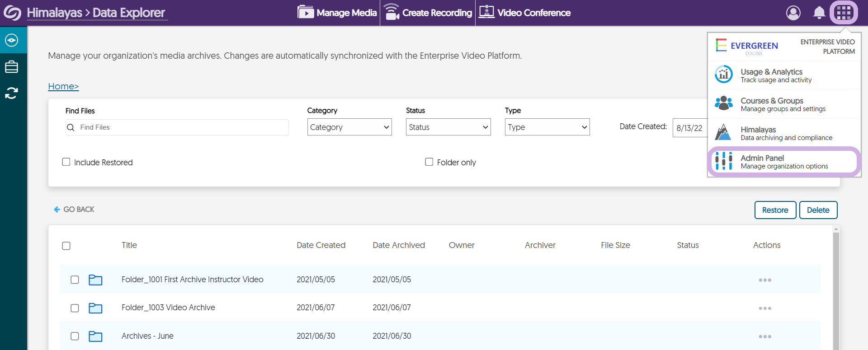Check the Folder only option
This screenshot has width=868, height=350.
pos(429,162)
